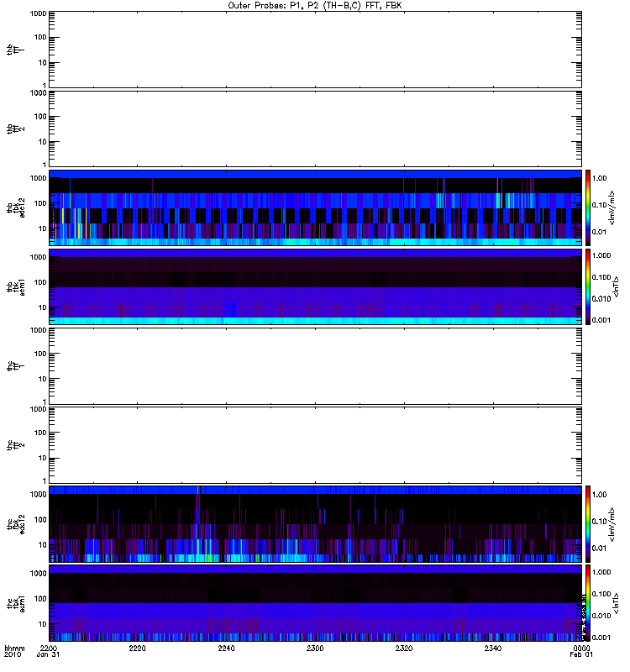Click the empty thb fff 2 plot panel
The height and width of the screenshot is (672, 630).
click(315, 129)
